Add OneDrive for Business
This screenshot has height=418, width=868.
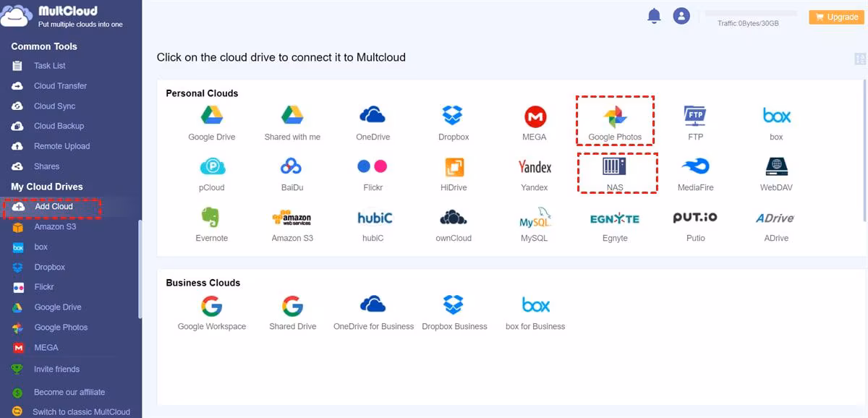click(373, 304)
